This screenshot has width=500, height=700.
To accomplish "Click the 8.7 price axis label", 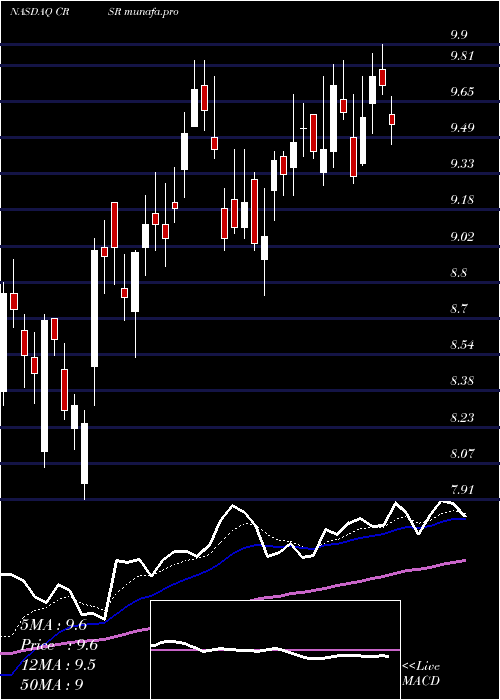I will (458, 308).
